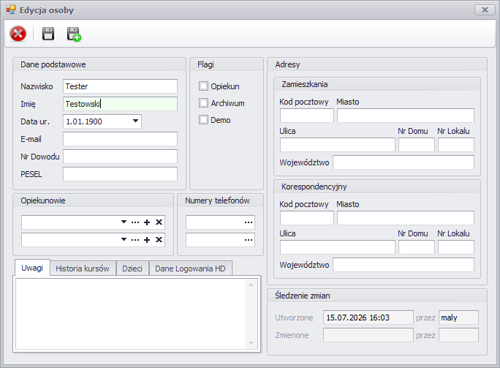This screenshot has width=500, height=368.
Task: Remove first Opiekunowie entry with X icon
Action: point(159,222)
